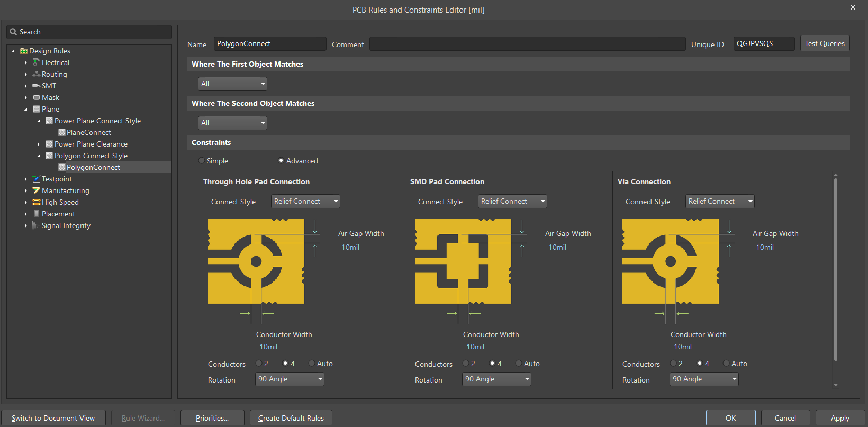Set Through Hole Pad conductors to 2
The height and width of the screenshot is (427, 868).
coord(259,363)
